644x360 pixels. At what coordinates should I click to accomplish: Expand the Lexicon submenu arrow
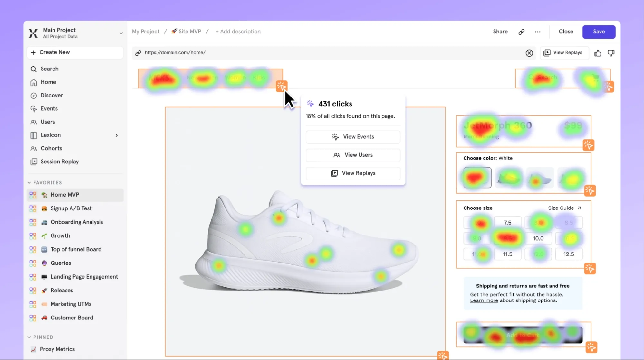(116, 135)
